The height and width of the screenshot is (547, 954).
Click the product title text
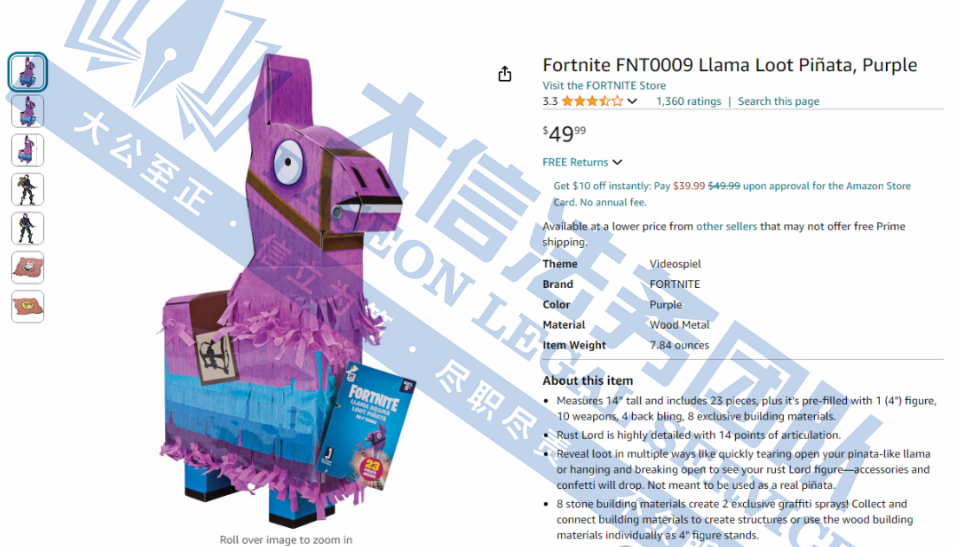coord(729,65)
